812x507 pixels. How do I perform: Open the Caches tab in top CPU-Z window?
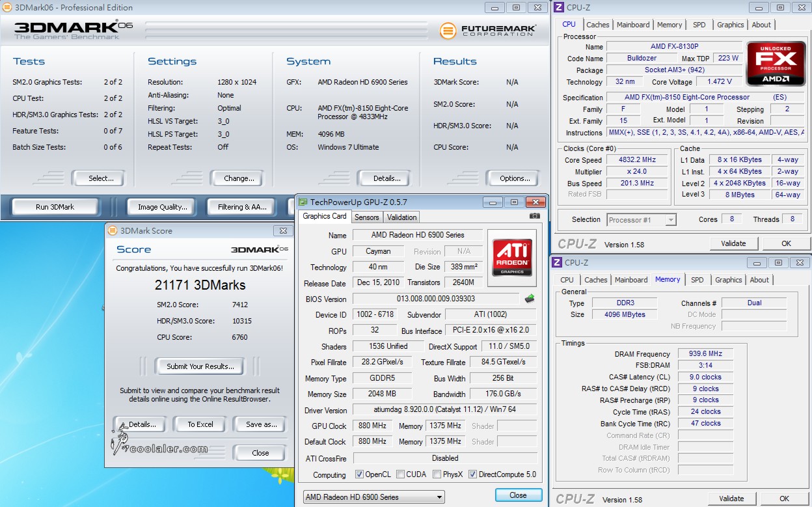(598, 25)
